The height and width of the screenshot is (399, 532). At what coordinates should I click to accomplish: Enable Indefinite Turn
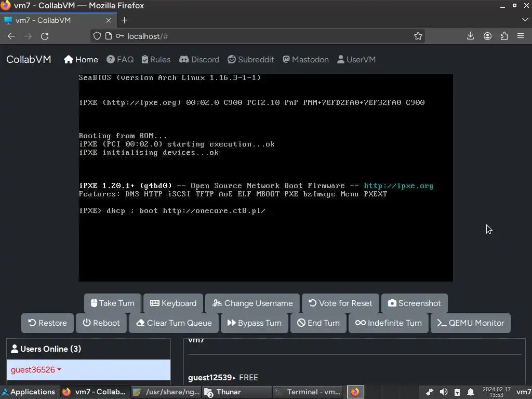tap(389, 323)
